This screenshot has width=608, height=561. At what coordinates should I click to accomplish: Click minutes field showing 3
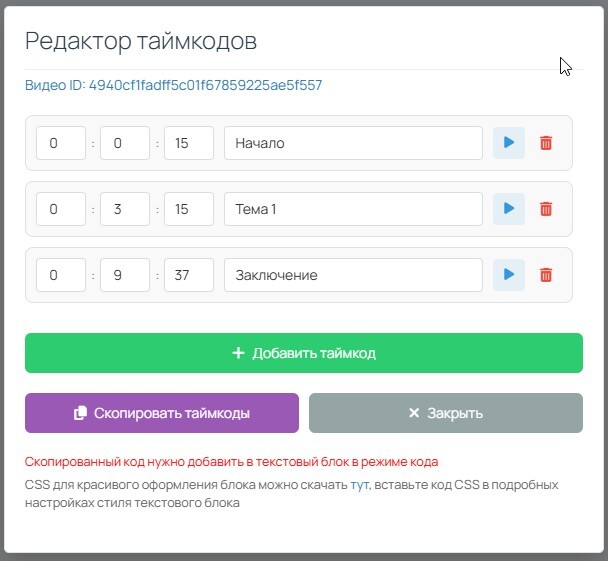point(125,209)
